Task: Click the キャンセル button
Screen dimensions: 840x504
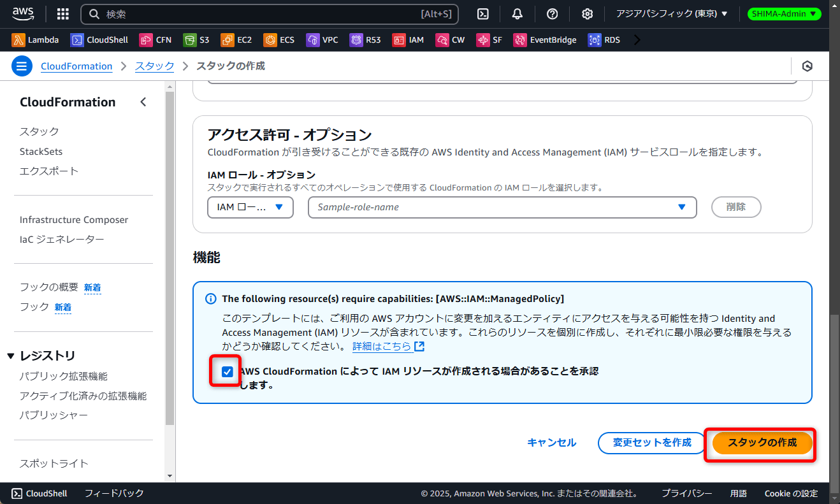Action: [552, 443]
